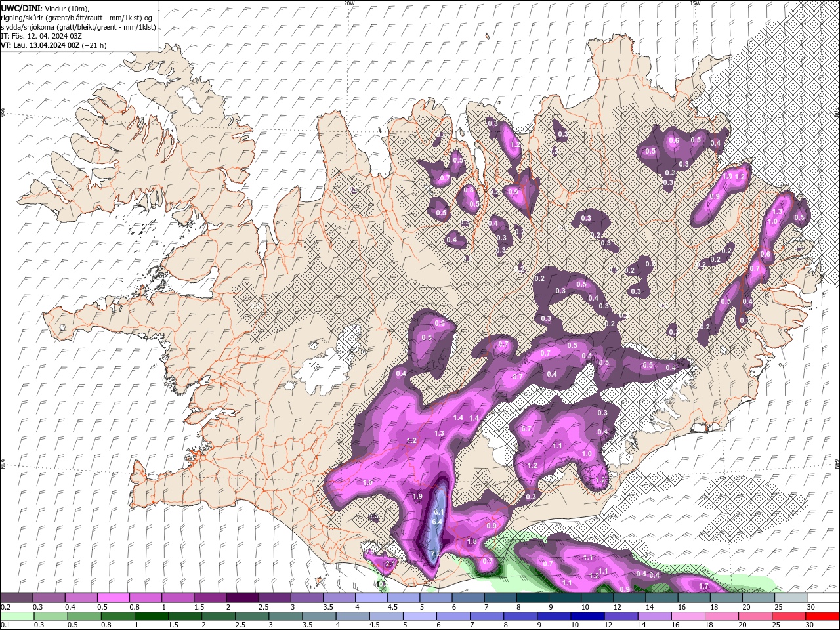Click the darkest purple 2 swatch in the snow legend
840x630 pixels.
[x=242, y=597]
